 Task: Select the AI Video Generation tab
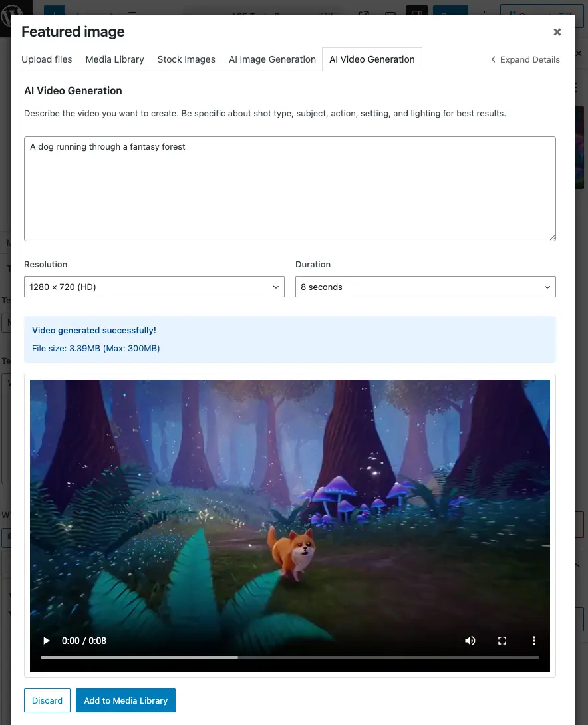(372, 59)
